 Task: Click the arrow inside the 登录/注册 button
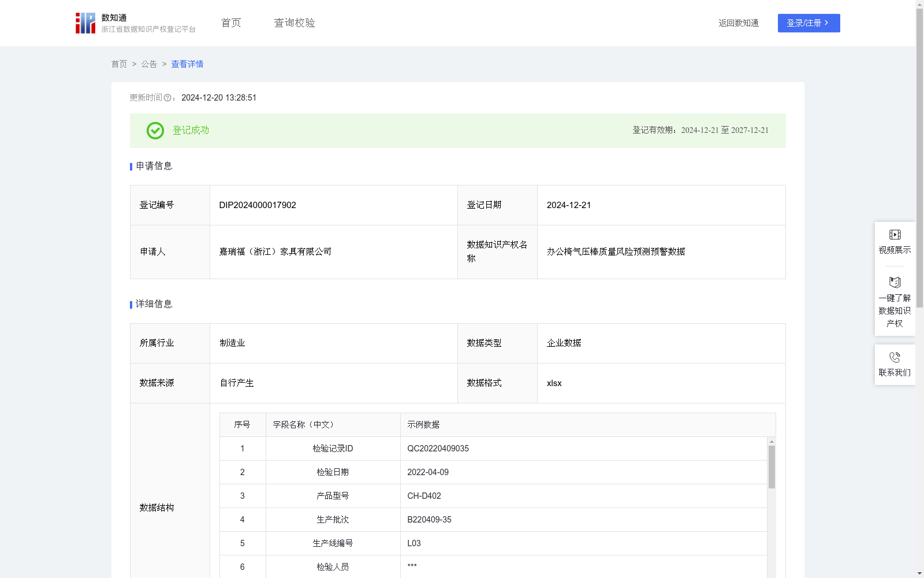click(x=826, y=23)
